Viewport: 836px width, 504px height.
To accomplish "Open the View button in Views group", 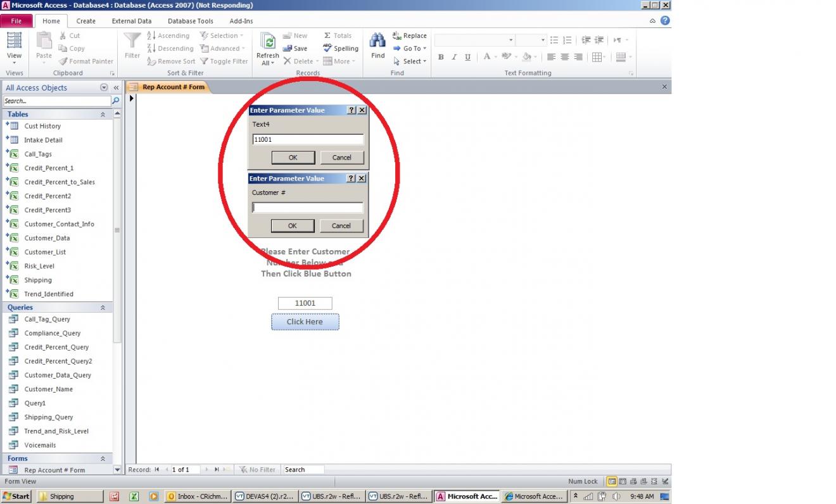I will pos(14,47).
